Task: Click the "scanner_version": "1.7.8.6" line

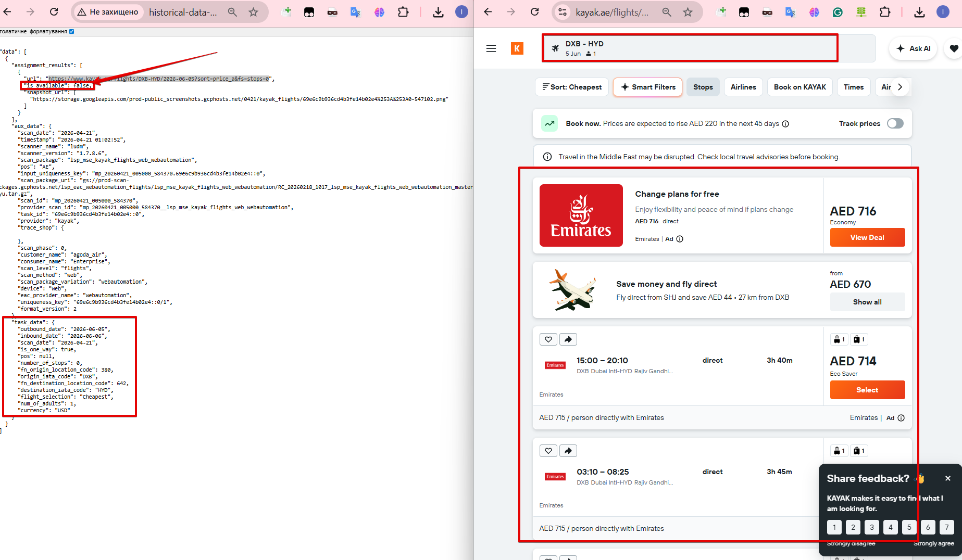Action: (x=63, y=153)
